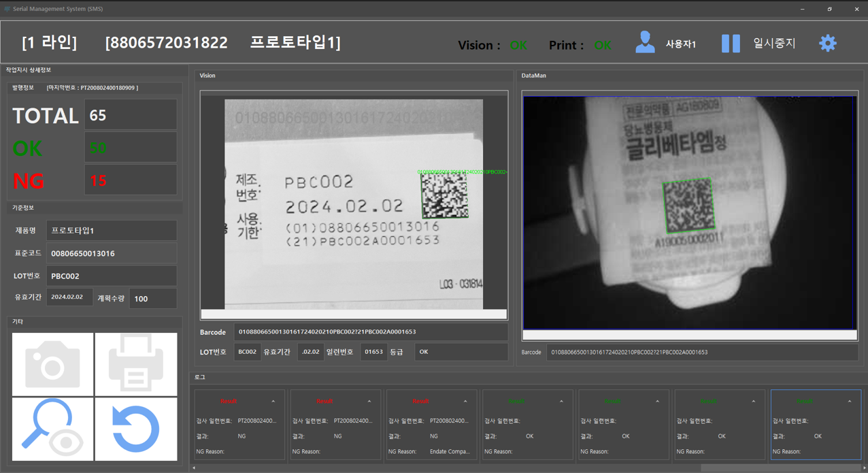Viewport: 868px width, 473px height.
Task: Collapse the log card with Endate Compa... reason
Action: coord(465,402)
